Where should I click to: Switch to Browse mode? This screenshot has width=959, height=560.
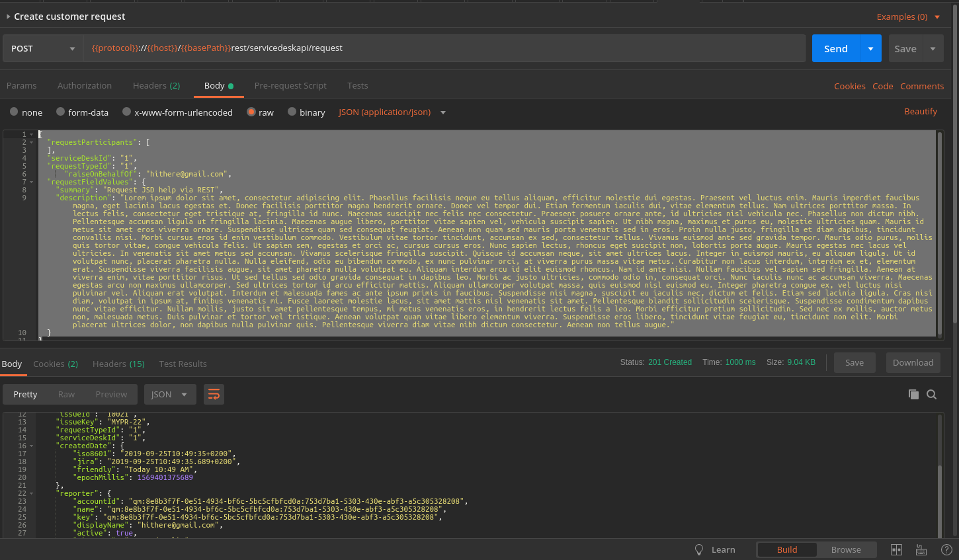(846, 549)
